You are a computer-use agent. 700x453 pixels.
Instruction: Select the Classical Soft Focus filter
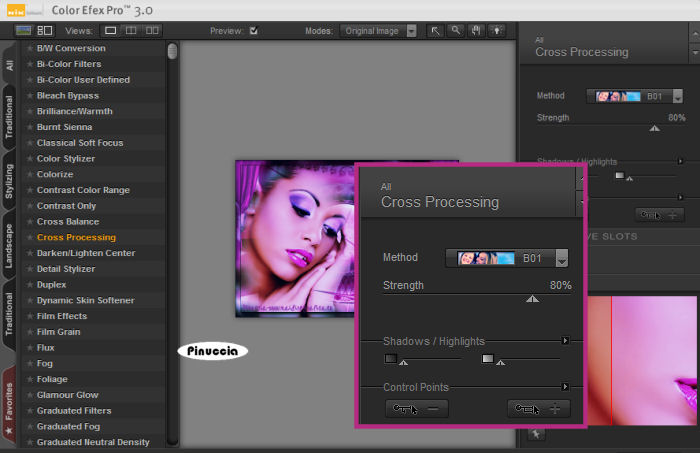pos(80,143)
